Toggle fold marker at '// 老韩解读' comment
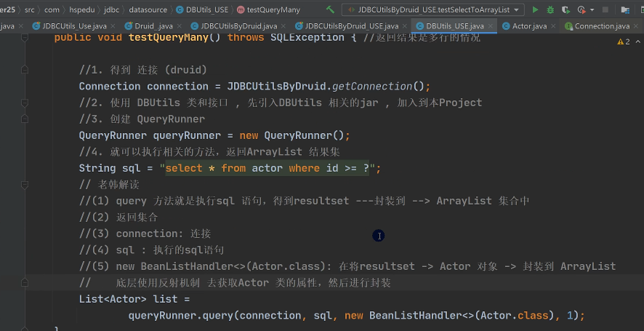The height and width of the screenshot is (331, 644). pos(25,185)
